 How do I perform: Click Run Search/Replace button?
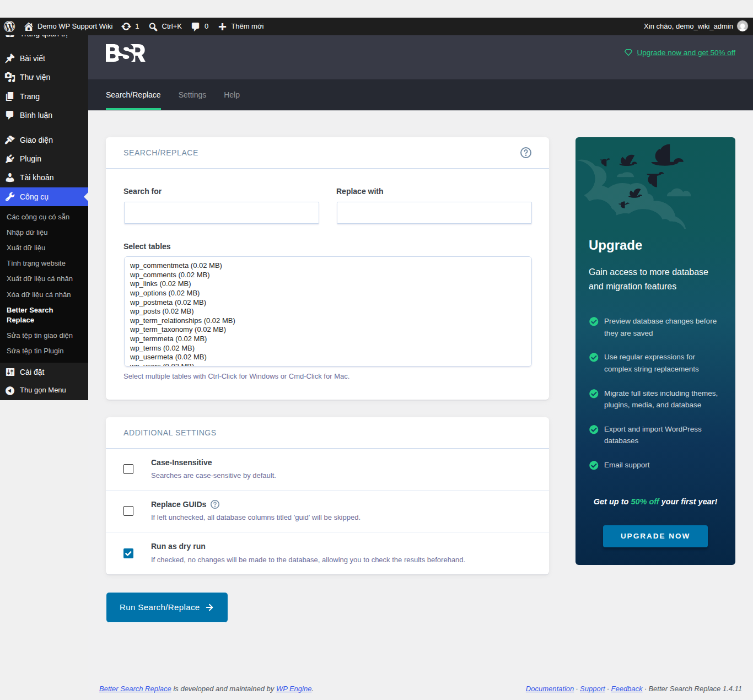[167, 607]
